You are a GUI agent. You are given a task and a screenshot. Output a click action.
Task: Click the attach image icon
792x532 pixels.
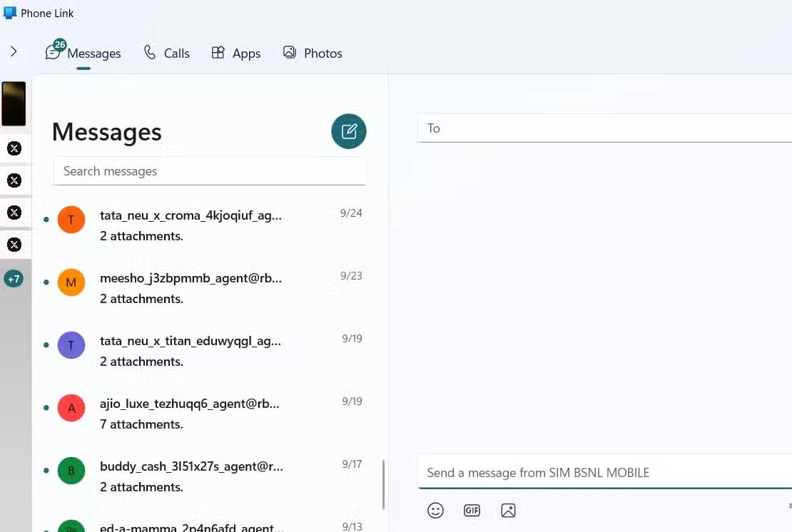[508, 511]
